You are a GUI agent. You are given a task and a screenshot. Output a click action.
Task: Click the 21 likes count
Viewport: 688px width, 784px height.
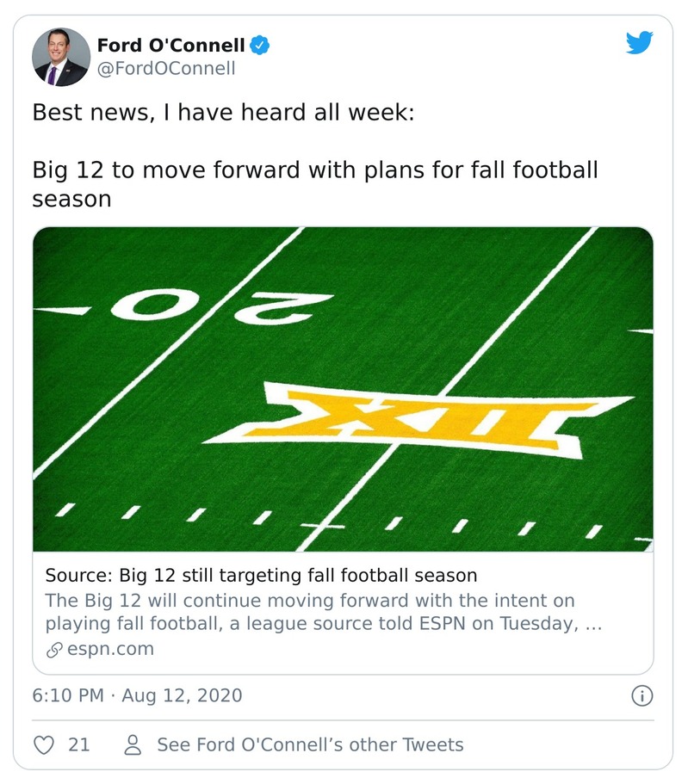pos(79,744)
